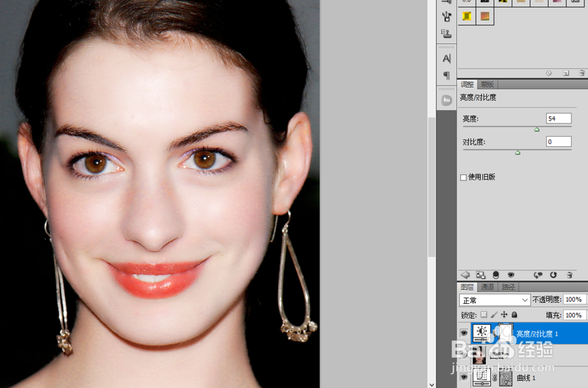
Task: Switch to the 图层 tab
Action: [x=467, y=287]
